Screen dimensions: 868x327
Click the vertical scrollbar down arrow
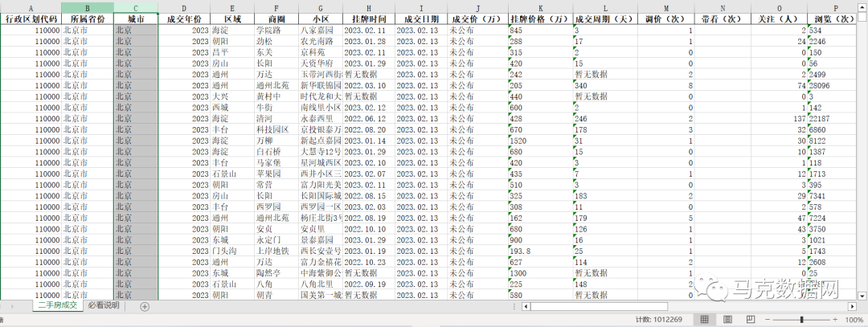point(863,296)
